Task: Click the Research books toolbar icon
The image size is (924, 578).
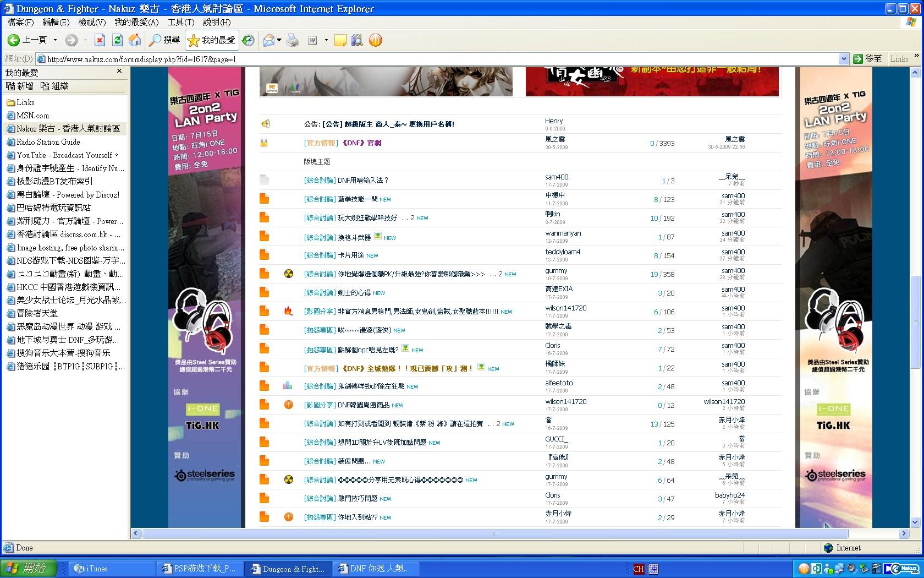Action: point(357,40)
